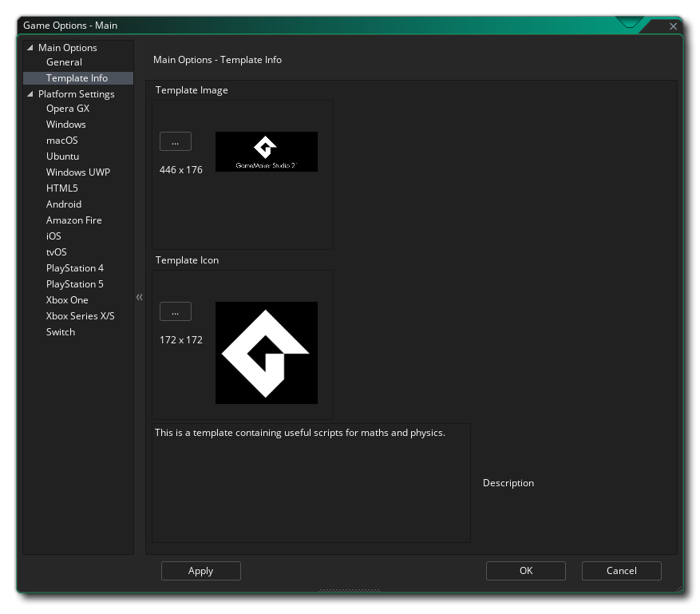
Task: Close the Game Options dialog
Action: pyautogui.click(x=673, y=26)
